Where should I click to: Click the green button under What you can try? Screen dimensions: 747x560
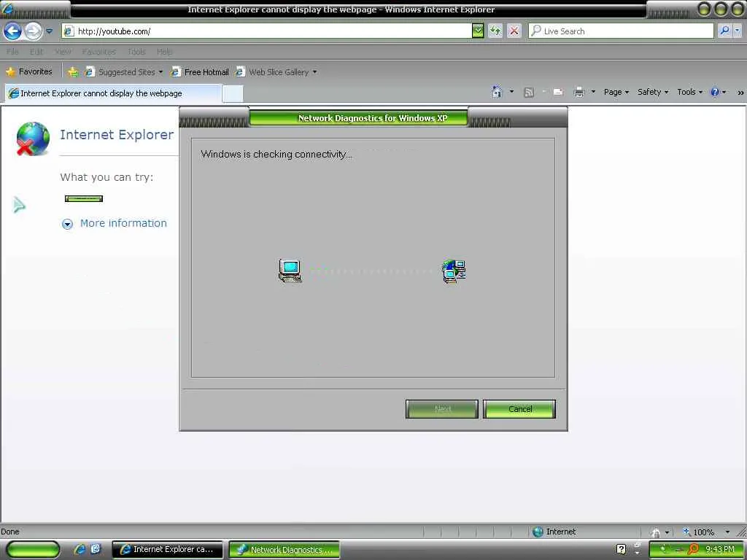(x=84, y=198)
